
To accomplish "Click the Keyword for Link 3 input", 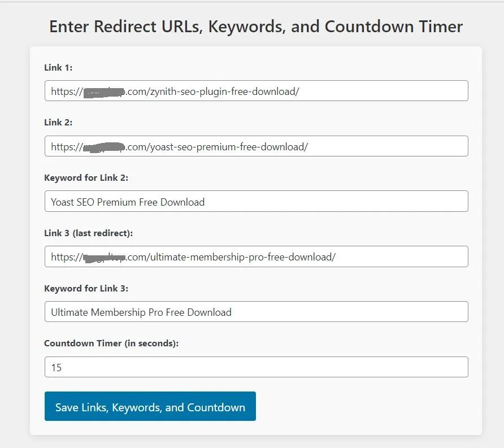I will [256, 312].
